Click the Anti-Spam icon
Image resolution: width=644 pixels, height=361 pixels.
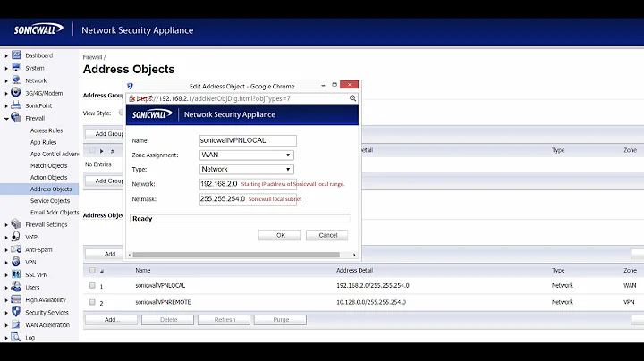[x=16, y=249]
